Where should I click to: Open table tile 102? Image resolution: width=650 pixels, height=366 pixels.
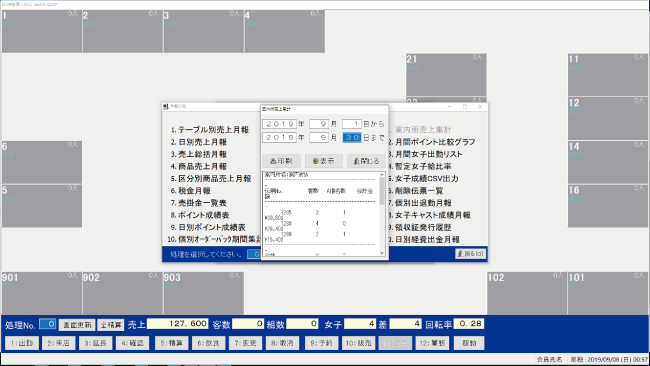(x=527, y=293)
